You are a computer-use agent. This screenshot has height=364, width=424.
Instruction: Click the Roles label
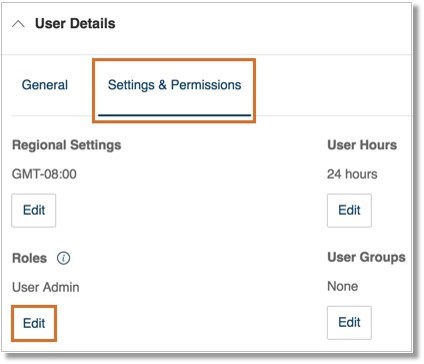tap(29, 258)
